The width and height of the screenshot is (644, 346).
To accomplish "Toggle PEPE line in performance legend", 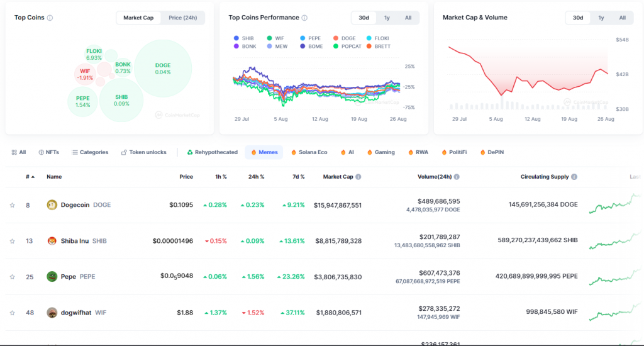I will 310,38.
